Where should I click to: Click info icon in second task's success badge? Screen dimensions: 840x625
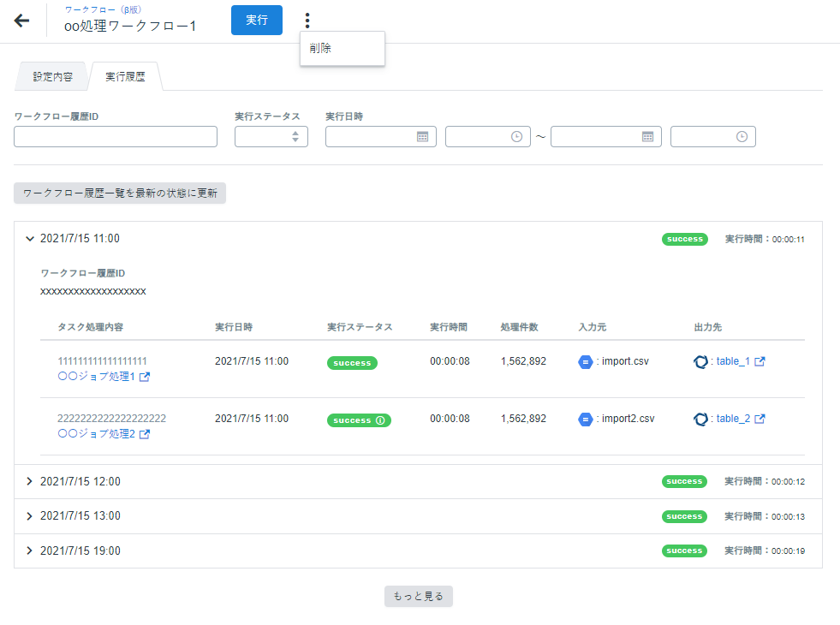point(380,420)
